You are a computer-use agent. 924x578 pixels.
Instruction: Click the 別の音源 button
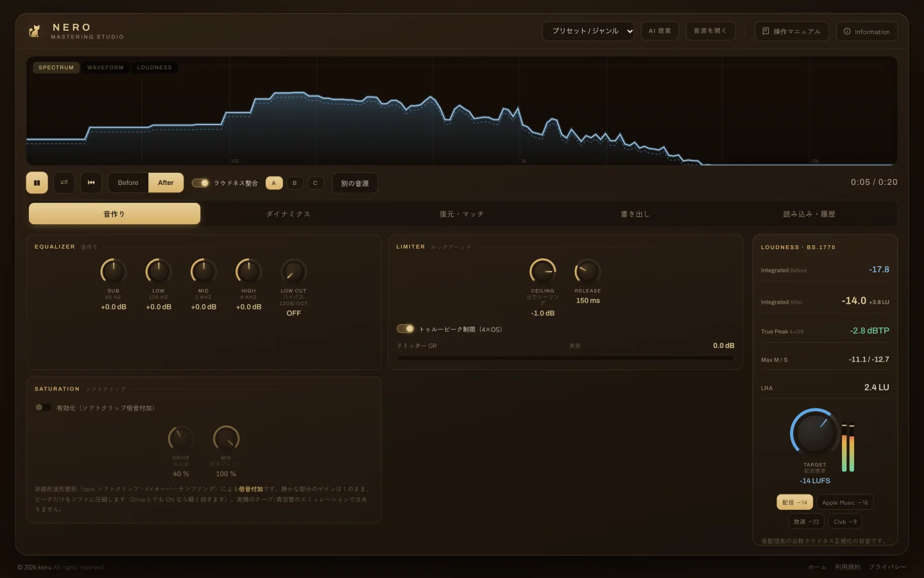(355, 183)
